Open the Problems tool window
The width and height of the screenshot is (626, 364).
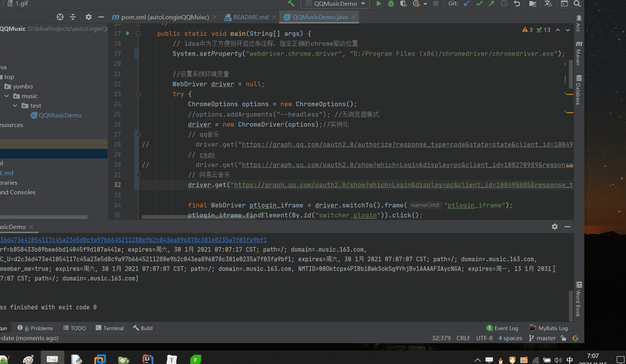(35, 328)
